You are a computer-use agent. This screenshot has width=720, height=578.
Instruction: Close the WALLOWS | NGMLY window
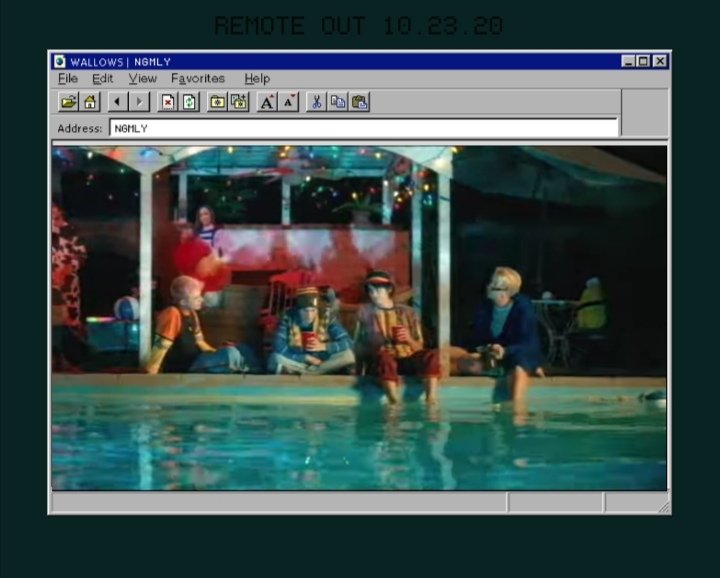point(660,62)
